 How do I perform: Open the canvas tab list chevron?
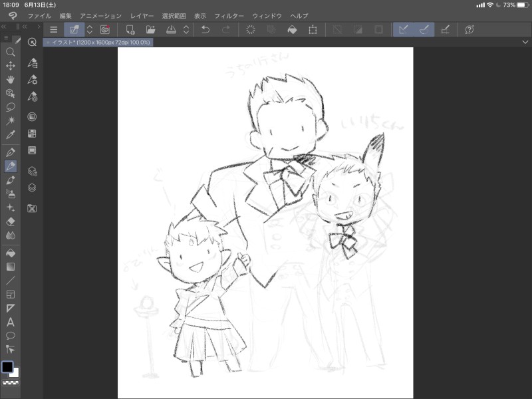pos(525,42)
